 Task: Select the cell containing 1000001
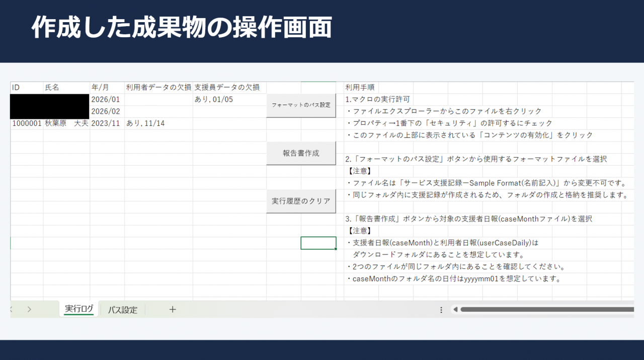[27, 123]
